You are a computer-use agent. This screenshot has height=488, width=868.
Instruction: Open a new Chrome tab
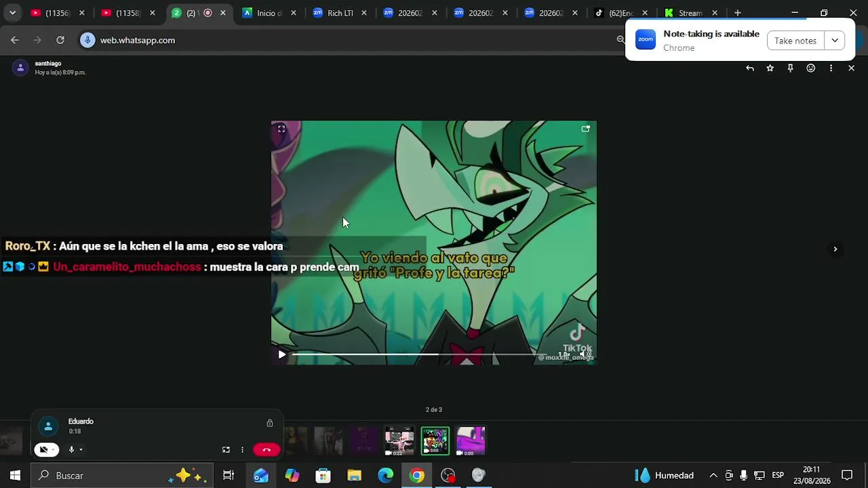(x=738, y=13)
